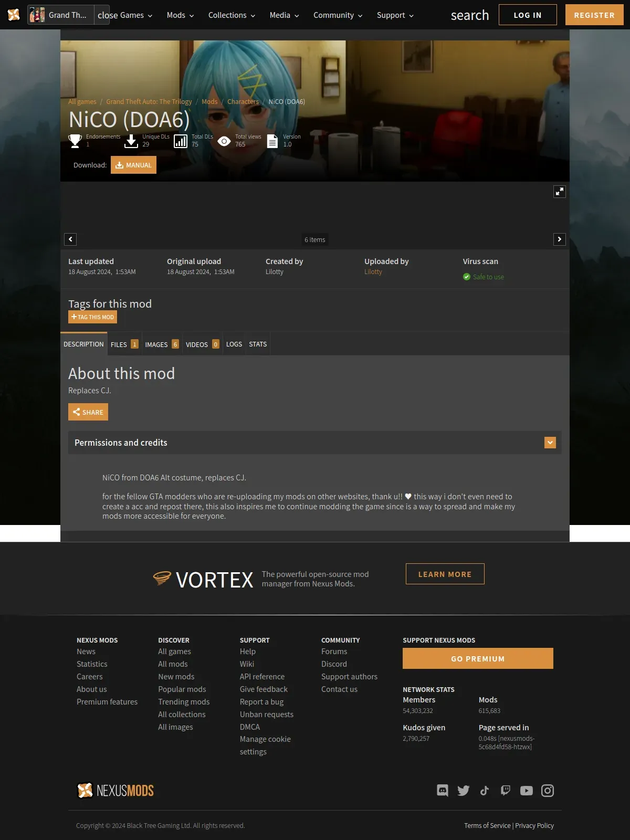Switch to the STATS tab

[x=258, y=344]
